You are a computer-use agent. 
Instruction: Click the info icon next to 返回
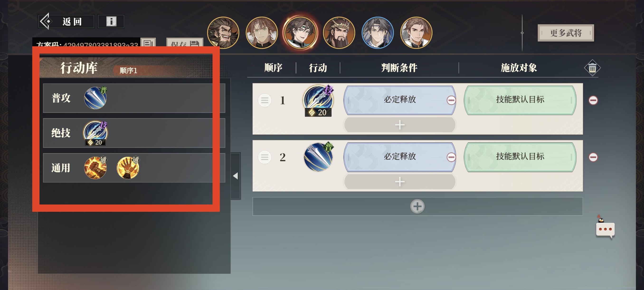coord(111,22)
